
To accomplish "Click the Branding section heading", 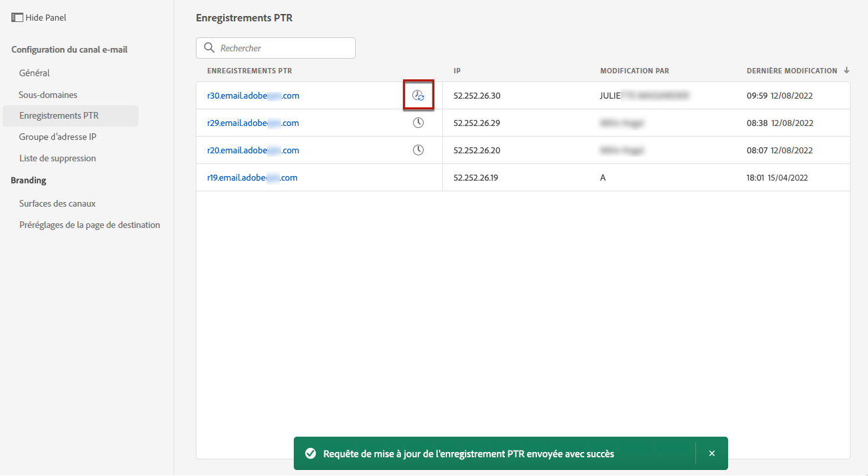I will point(29,180).
